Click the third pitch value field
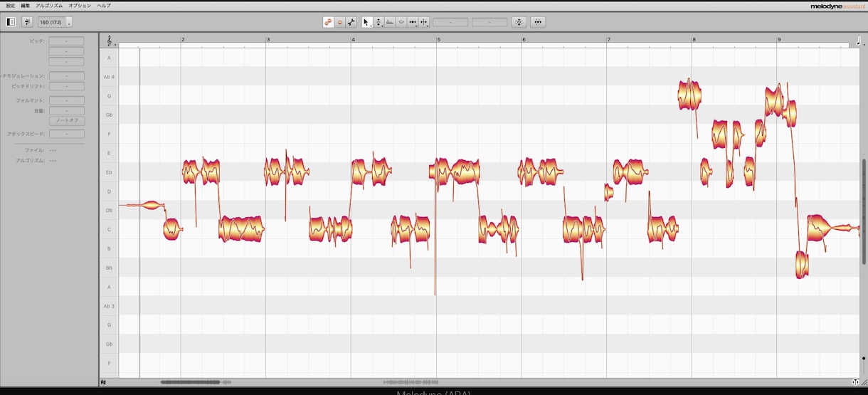The height and width of the screenshot is (395, 868). (66, 61)
